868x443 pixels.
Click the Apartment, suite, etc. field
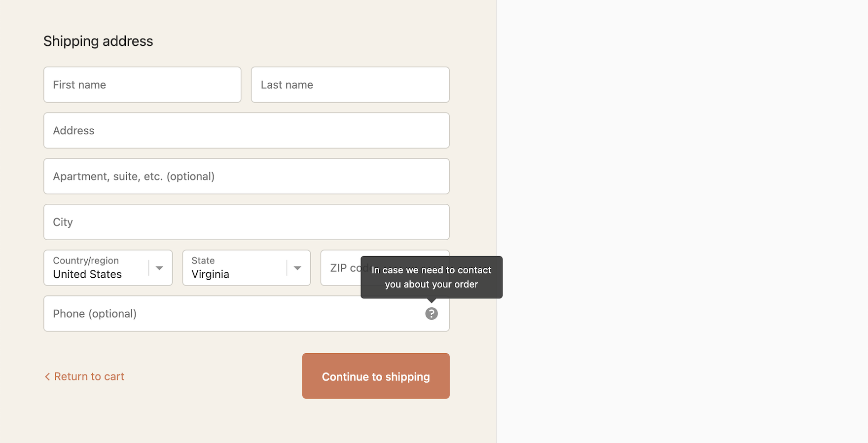(x=246, y=177)
